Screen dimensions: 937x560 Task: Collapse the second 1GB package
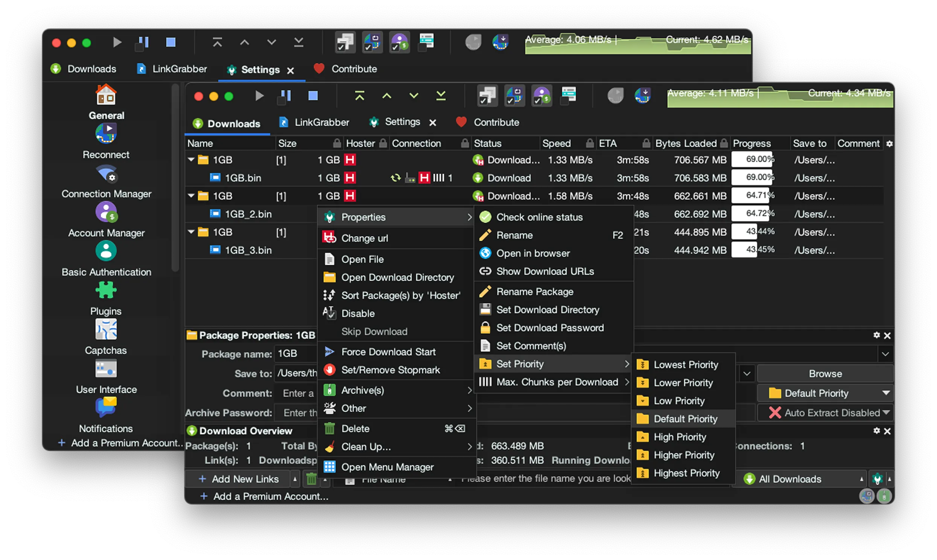pos(191,195)
